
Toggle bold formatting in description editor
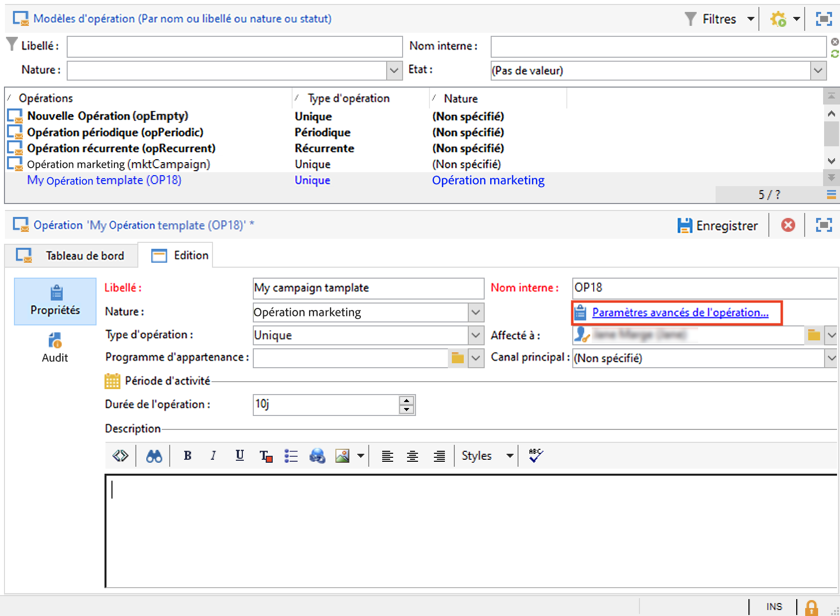coord(188,456)
